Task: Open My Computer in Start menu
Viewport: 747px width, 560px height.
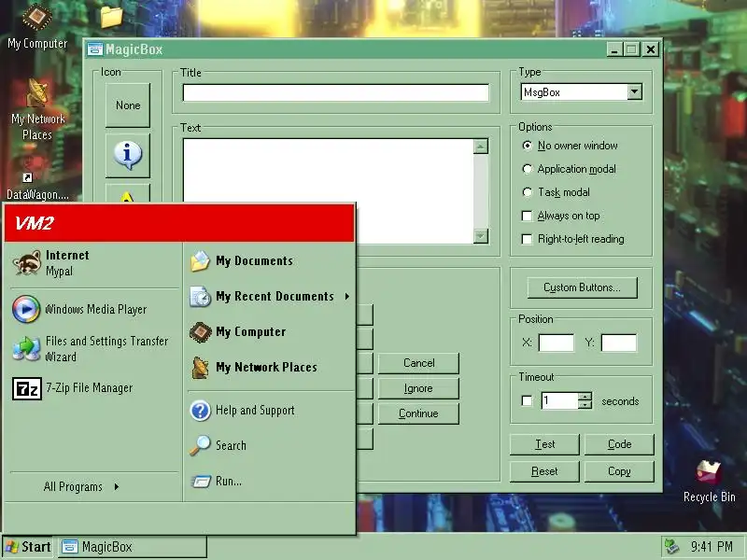Action: 270,332
